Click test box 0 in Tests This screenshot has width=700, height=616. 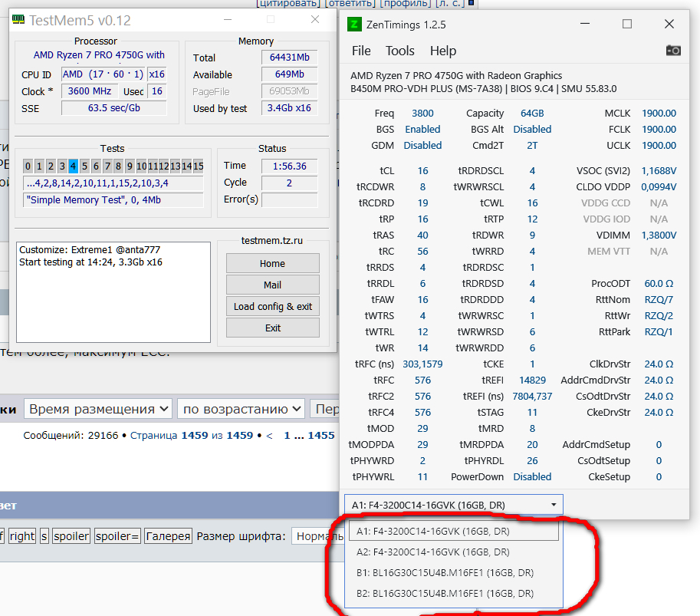point(28,166)
